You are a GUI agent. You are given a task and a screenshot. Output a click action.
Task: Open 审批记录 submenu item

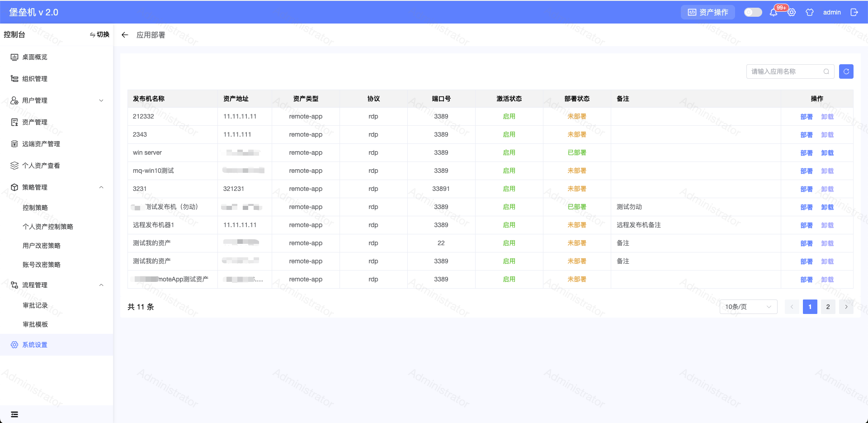pyautogui.click(x=35, y=305)
